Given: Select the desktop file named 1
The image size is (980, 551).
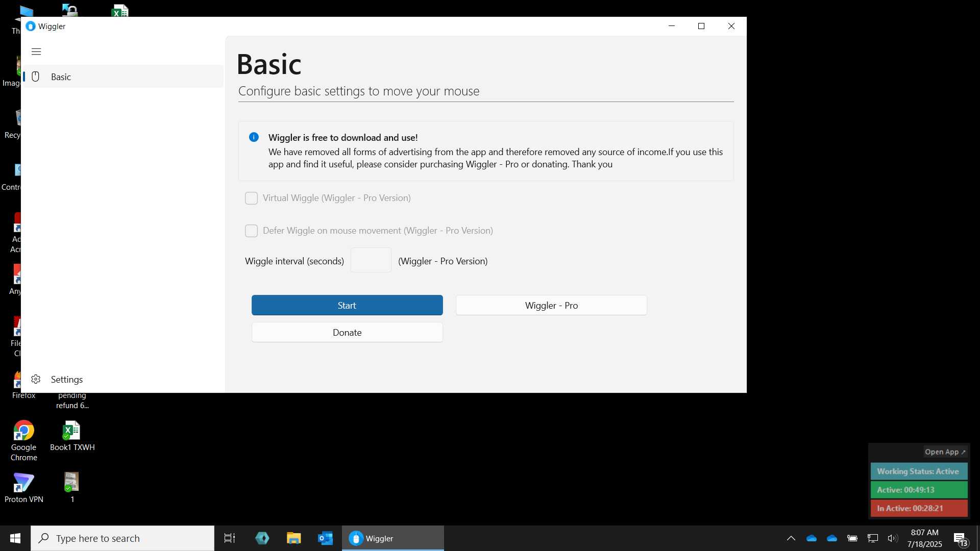Looking at the screenshot, I should (x=72, y=488).
